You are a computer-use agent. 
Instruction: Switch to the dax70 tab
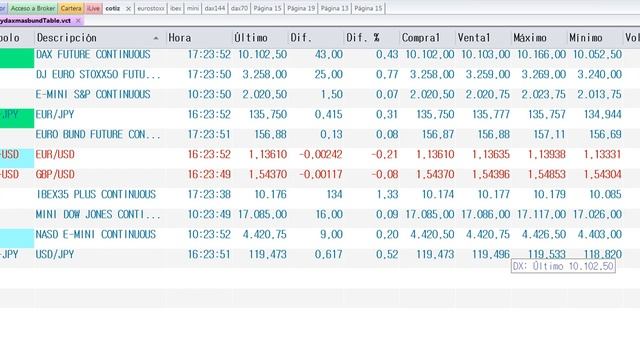point(239,8)
